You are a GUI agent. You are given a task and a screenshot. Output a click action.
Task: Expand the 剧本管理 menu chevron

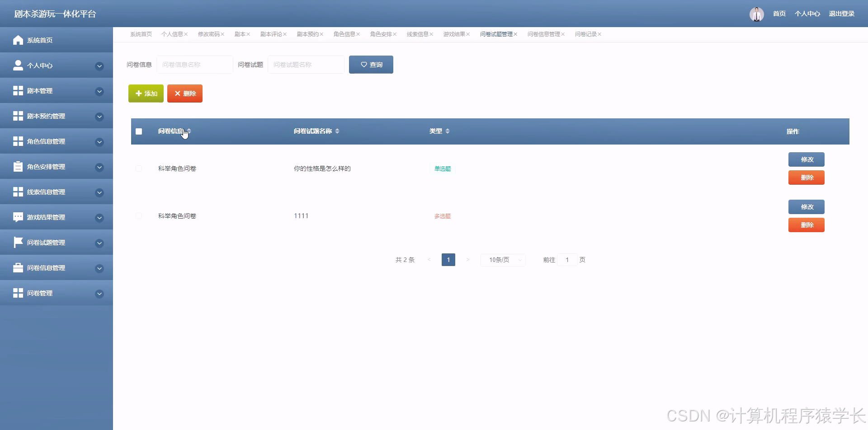coord(99,92)
